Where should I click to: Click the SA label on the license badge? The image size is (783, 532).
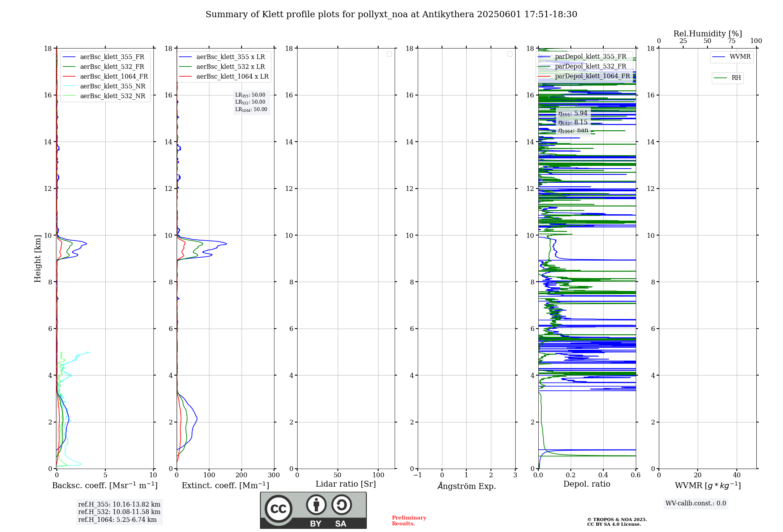pyautogui.click(x=341, y=524)
